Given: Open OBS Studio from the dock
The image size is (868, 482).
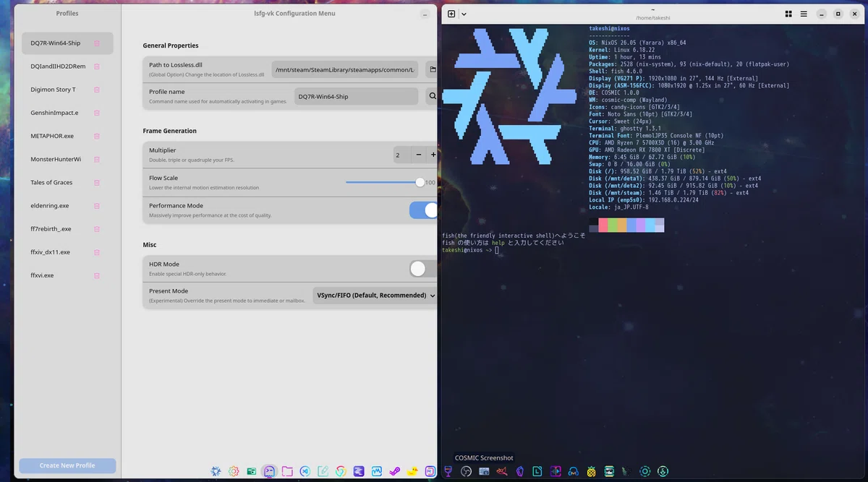Looking at the screenshot, I should click(x=467, y=471).
